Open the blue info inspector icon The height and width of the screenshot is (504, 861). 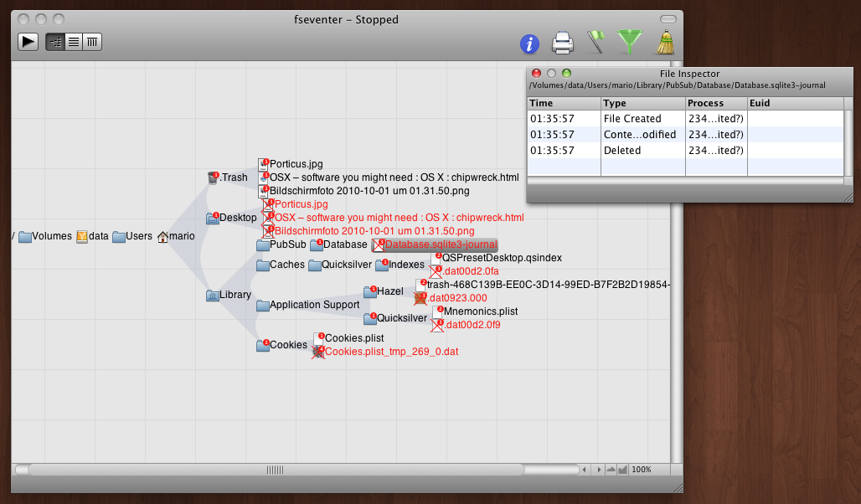point(529,44)
